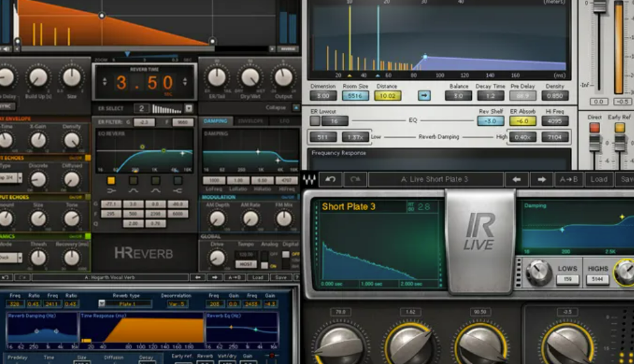Click the Early Ref fader handle
This screenshot has width=634, height=364.
tap(620, 143)
